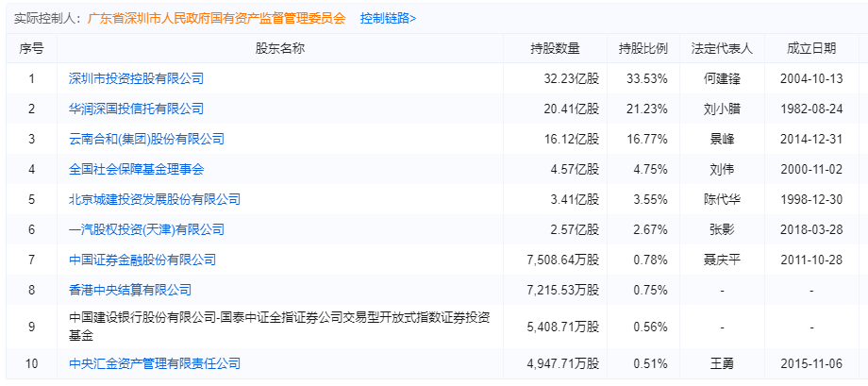Select legal representative 刘伟

pyautogui.click(x=722, y=169)
